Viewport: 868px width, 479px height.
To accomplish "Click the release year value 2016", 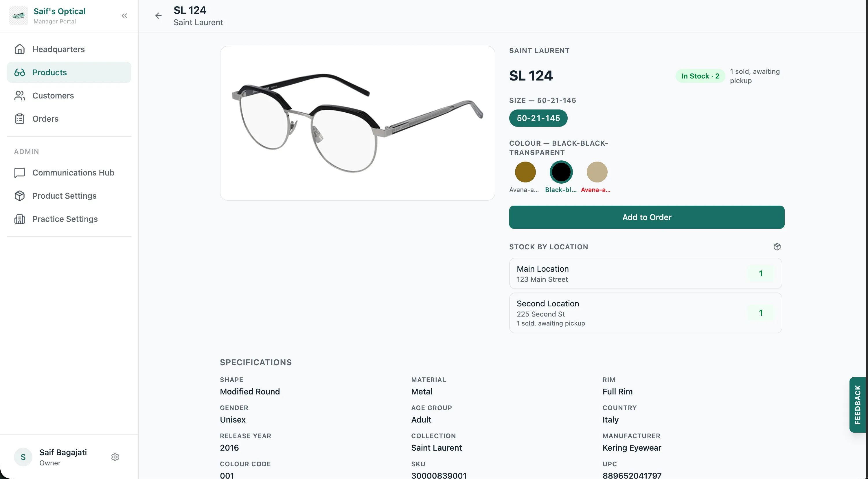I will tap(229, 448).
